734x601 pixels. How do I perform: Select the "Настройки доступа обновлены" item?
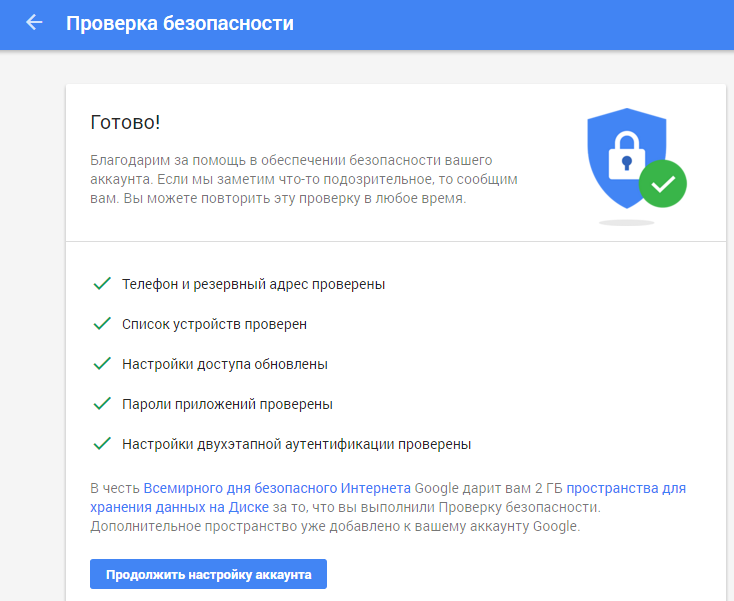pos(225,364)
